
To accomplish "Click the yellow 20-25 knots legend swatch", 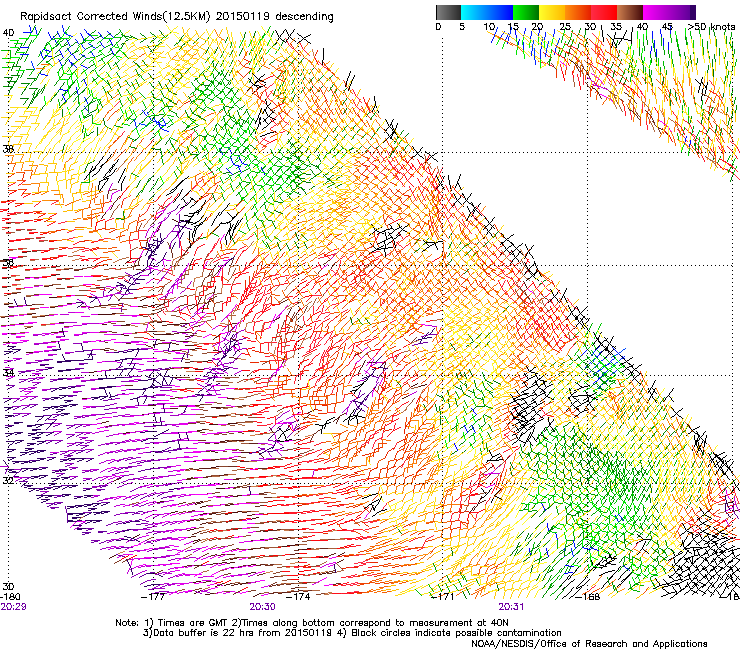I will click(552, 12).
